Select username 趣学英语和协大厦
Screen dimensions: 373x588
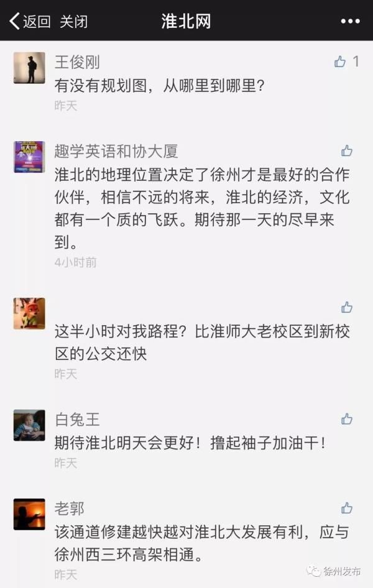116,151
